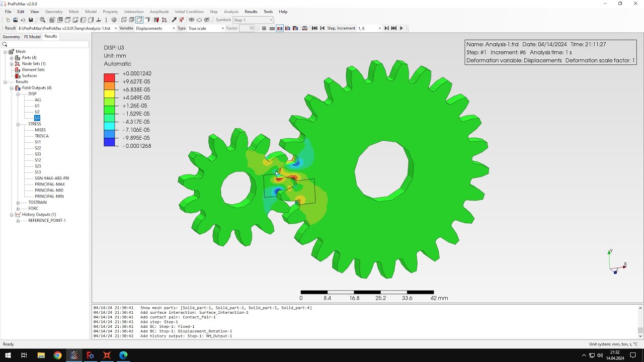Click the exploded view icon
Image resolution: width=644 pixels, height=362 pixels.
coord(164,20)
